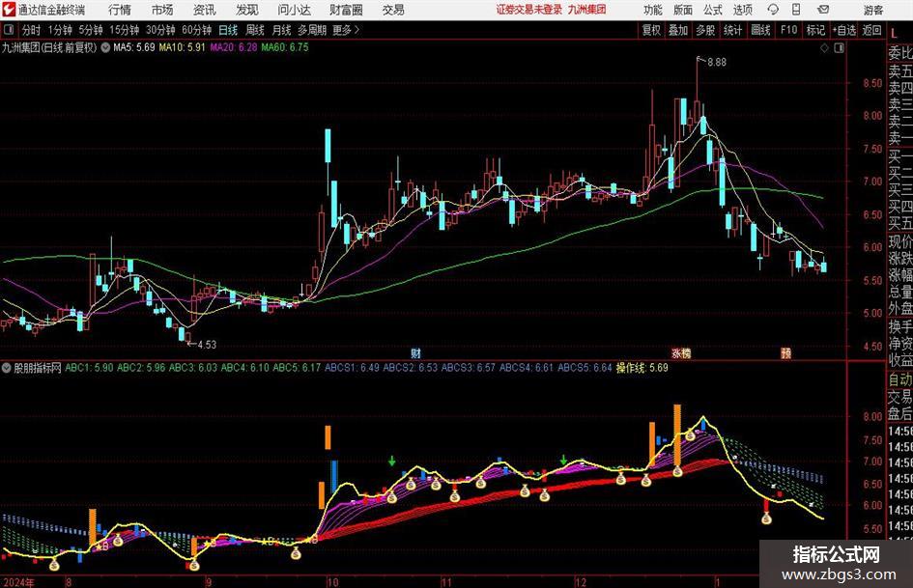Click the F10 company info button
This screenshot has width=913, height=588.
click(789, 30)
